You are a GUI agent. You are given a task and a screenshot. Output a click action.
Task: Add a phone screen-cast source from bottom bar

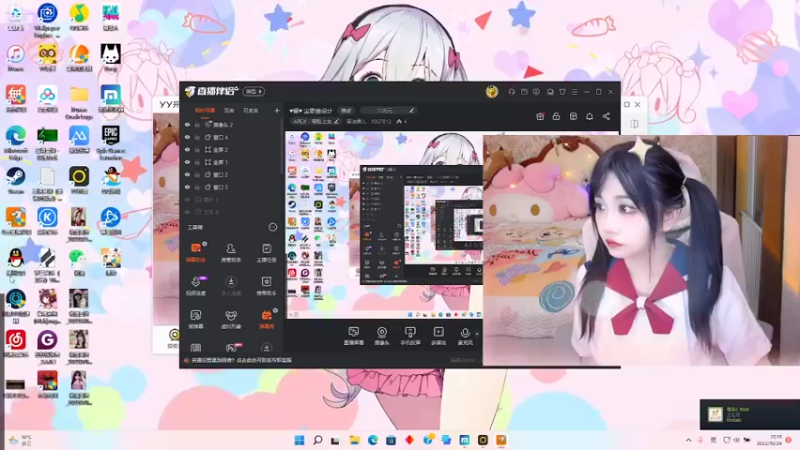pyautogui.click(x=410, y=336)
